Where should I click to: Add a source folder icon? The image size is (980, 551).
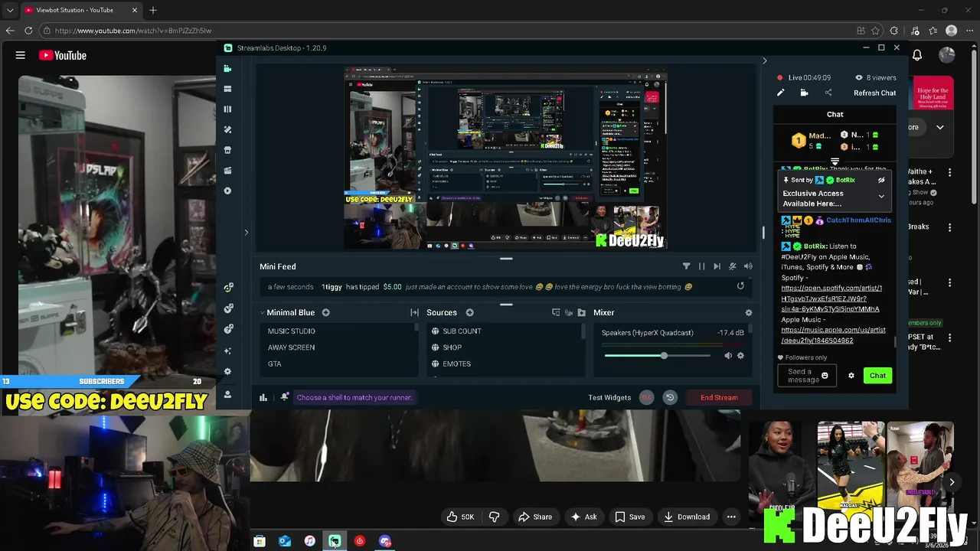click(582, 312)
